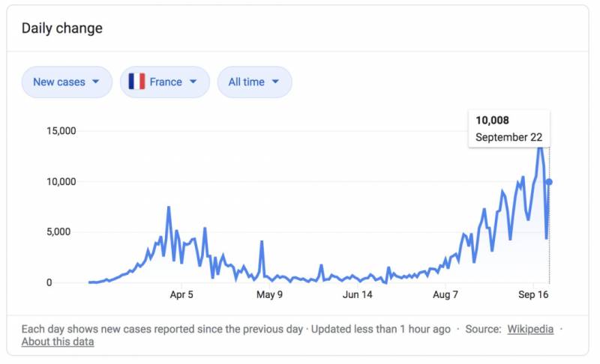The image size is (600, 364).
Task: Click the chart spike above May 9
Action: tap(262, 242)
